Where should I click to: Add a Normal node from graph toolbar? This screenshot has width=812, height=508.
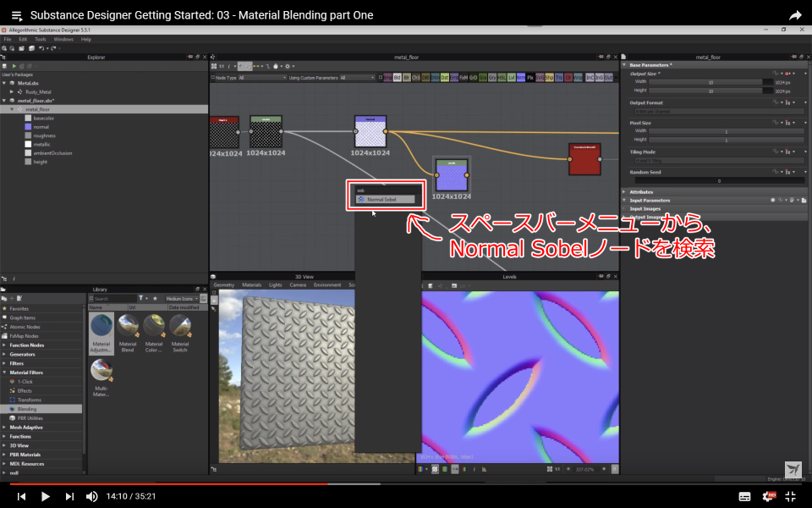pyautogui.click(x=521, y=77)
